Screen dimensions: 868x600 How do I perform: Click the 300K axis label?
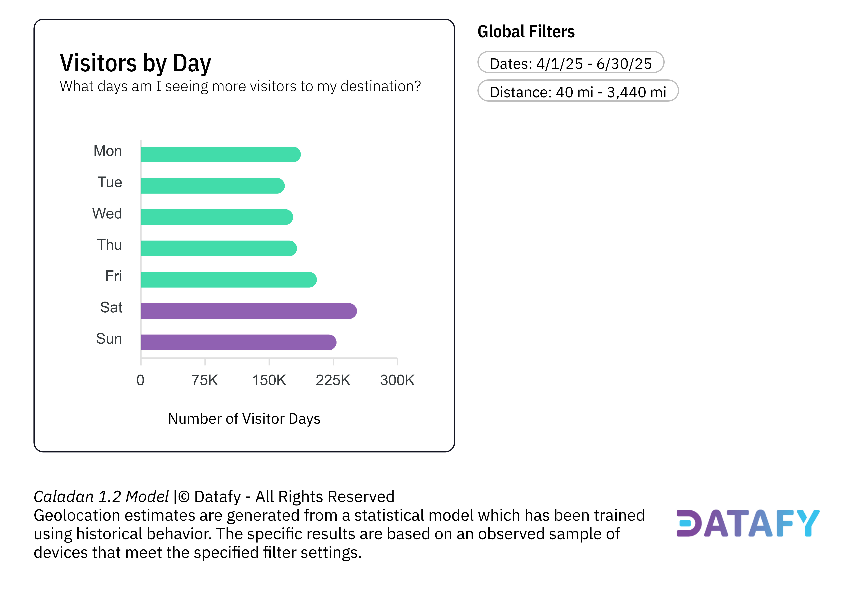pos(397,380)
